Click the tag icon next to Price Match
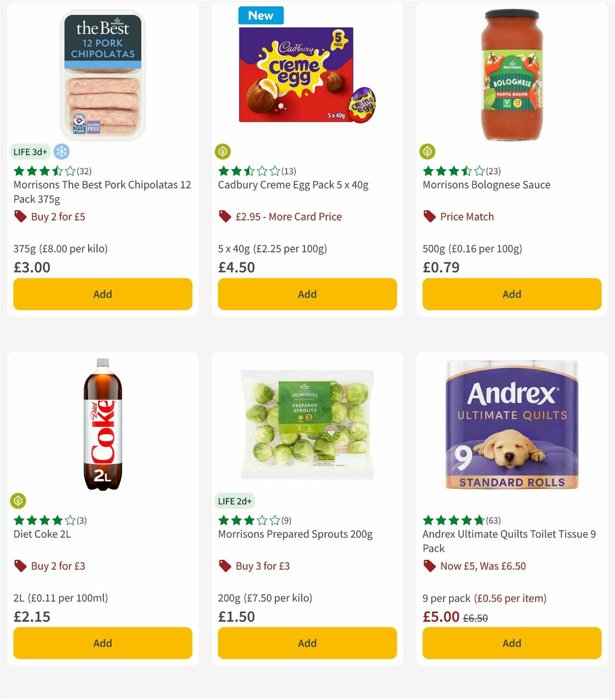This screenshot has height=700, width=615. (x=429, y=216)
